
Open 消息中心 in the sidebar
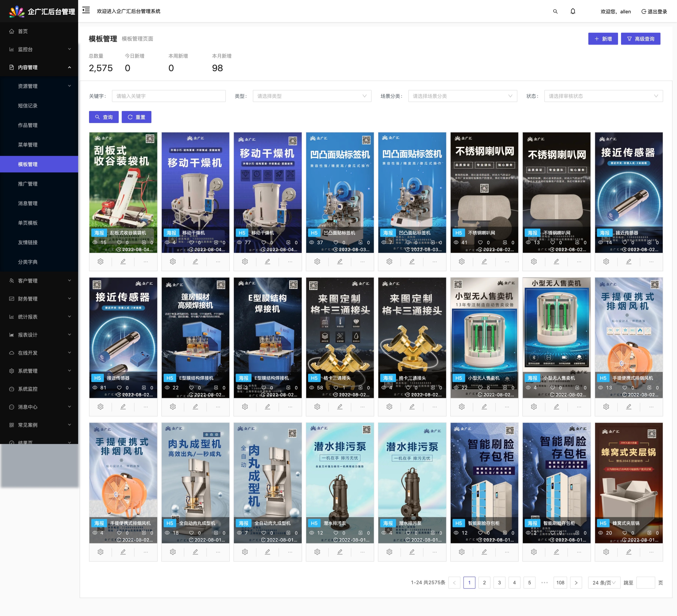(39, 407)
